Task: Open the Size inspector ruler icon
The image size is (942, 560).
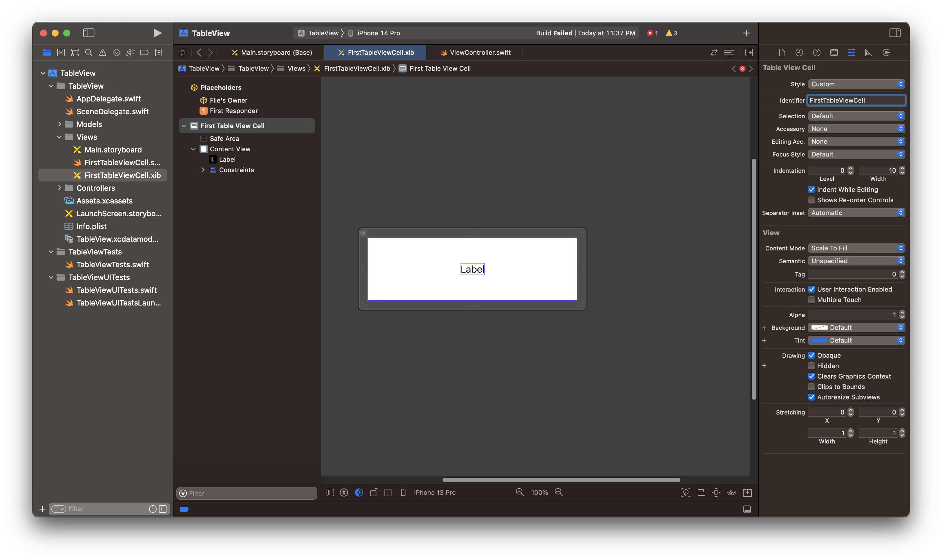Action: click(x=868, y=52)
